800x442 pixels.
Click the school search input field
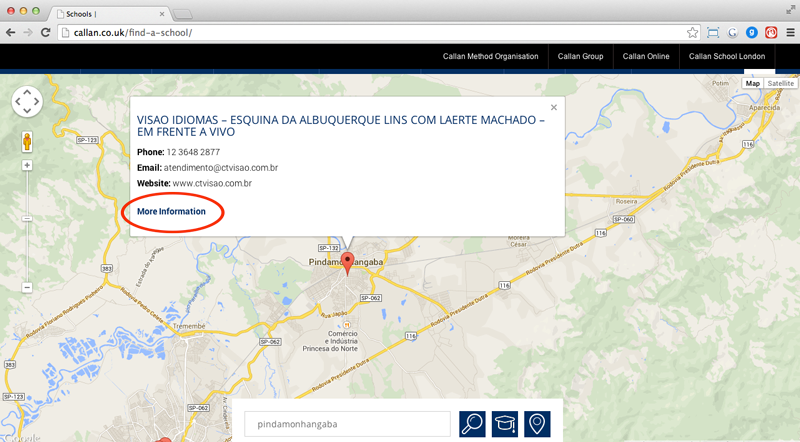point(347,424)
